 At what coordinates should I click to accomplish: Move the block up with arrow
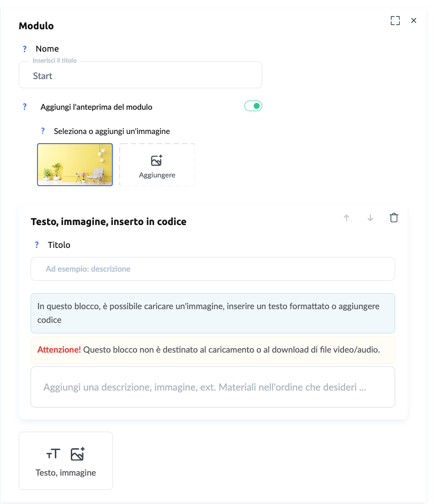point(347,218)
